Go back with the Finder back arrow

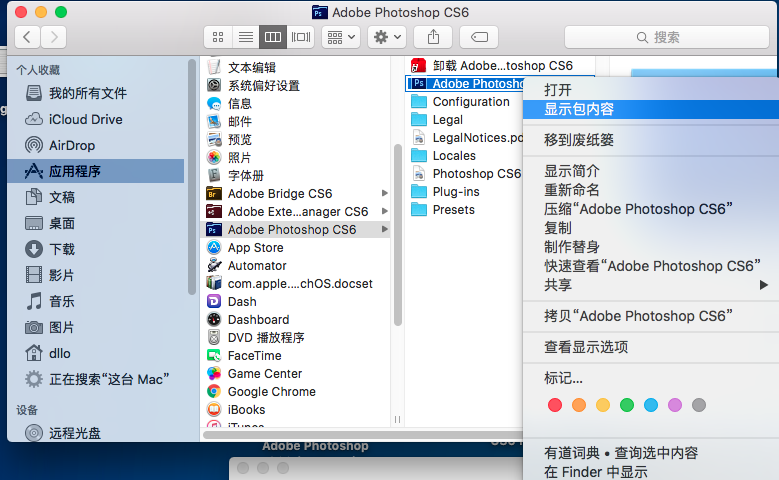(27, 37)
